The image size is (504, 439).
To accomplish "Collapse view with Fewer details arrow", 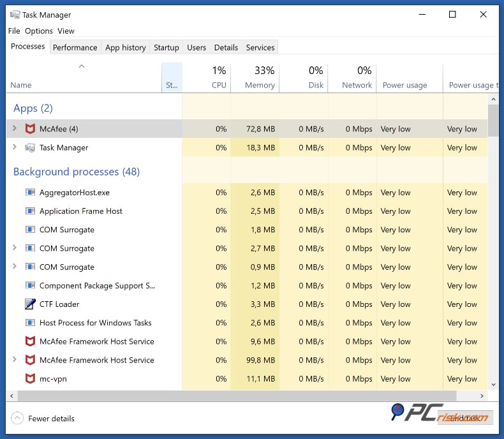I will [17, 419].
